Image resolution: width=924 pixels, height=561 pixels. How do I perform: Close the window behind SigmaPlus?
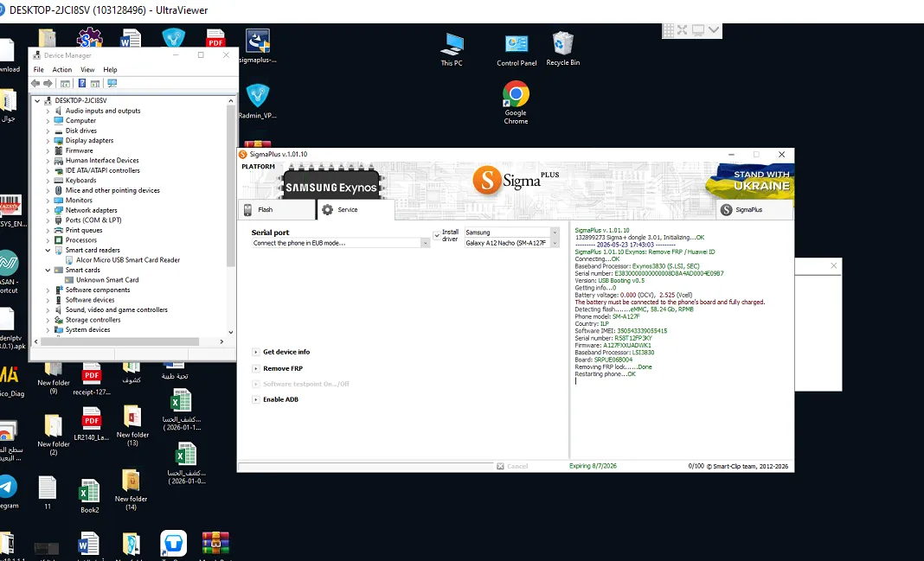point(833,266)
